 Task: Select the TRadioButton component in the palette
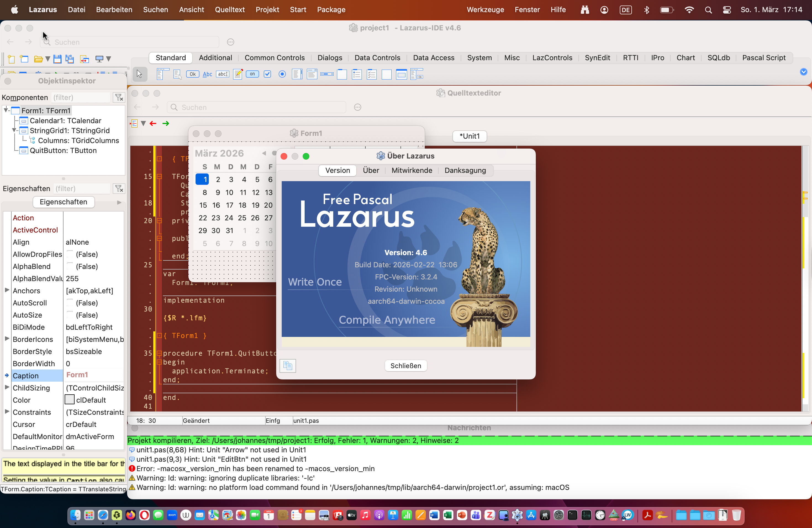coord(282,74)
